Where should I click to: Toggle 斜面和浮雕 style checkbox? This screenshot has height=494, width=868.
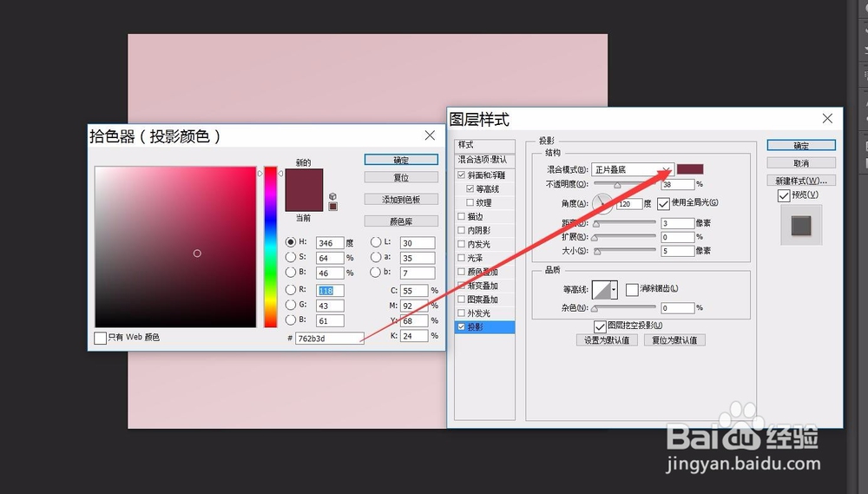(x=461, y=175)
